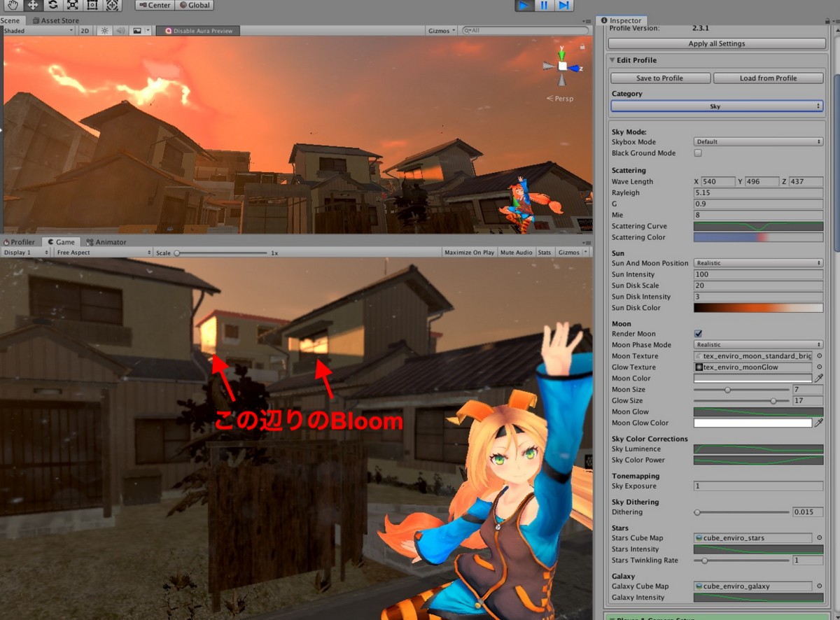Switch to the Profiler tab
Image resolution: width=840 pixels, height=620 pixels.
[x=20, y=242]
